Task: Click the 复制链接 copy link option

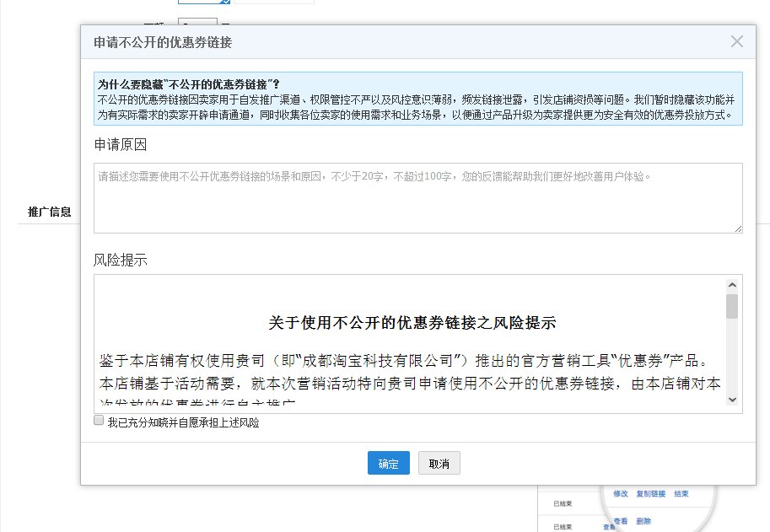Action: [x=650, y=493]
